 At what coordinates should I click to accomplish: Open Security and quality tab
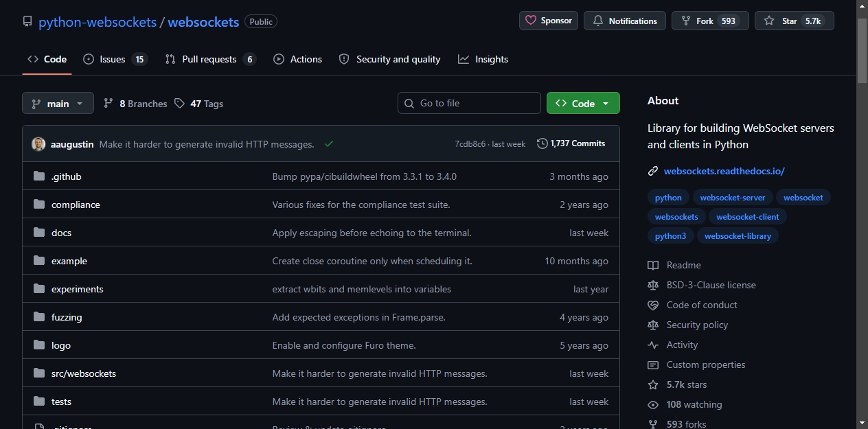pyautogui.click(x=389, y=59)
